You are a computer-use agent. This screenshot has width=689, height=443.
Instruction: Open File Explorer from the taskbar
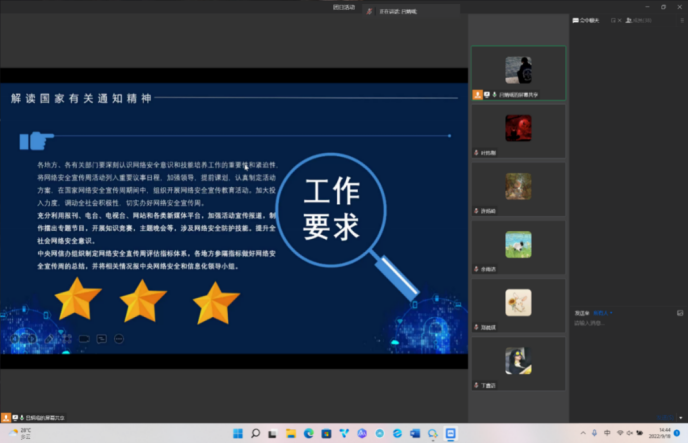tap(291, 433)
